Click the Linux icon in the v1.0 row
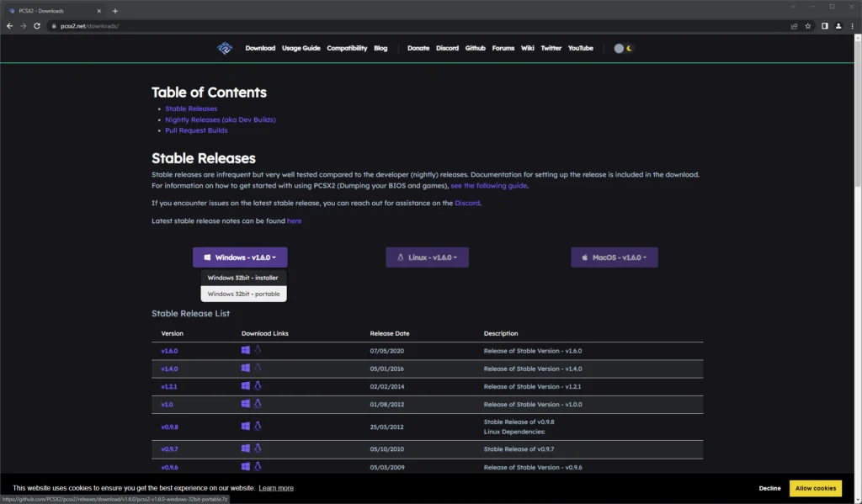The height and width of the screenshot is (504, 862). 258,403
